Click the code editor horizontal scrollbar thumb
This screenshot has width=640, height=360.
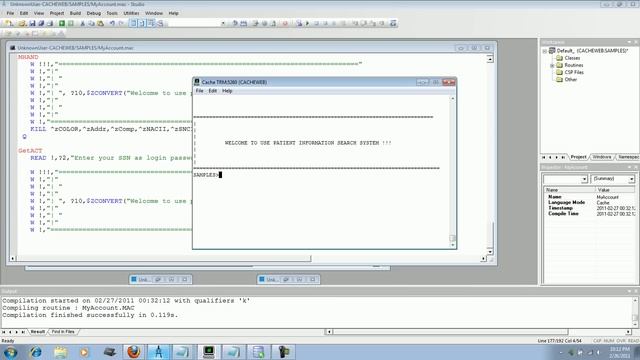coord(164,258)
